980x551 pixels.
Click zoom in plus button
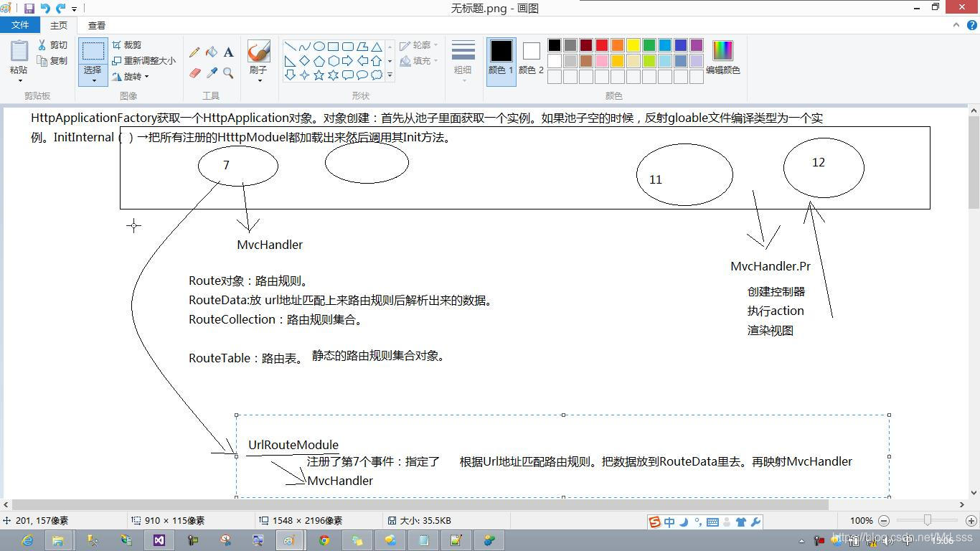click(x=971, y=521)
